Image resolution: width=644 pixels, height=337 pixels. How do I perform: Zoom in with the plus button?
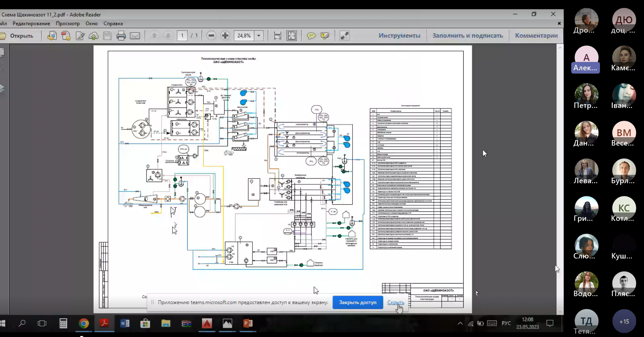coord(225,36)
